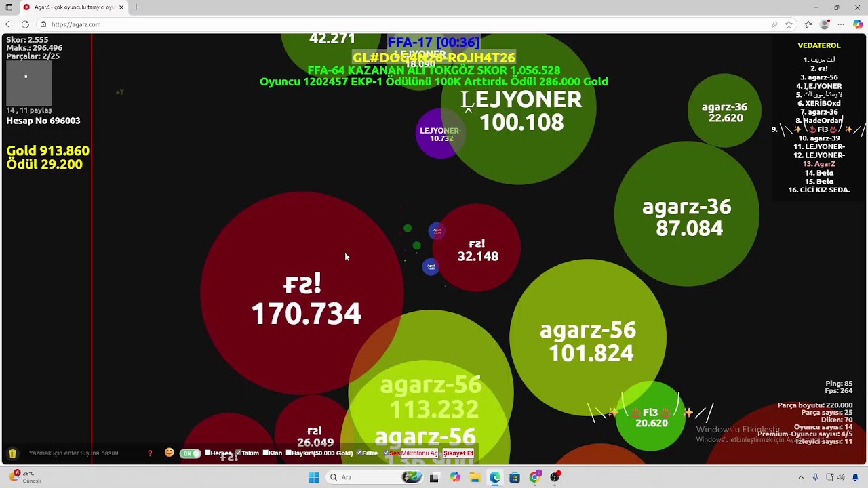Click the Ödül 29.200 reward text

[45, 165]
